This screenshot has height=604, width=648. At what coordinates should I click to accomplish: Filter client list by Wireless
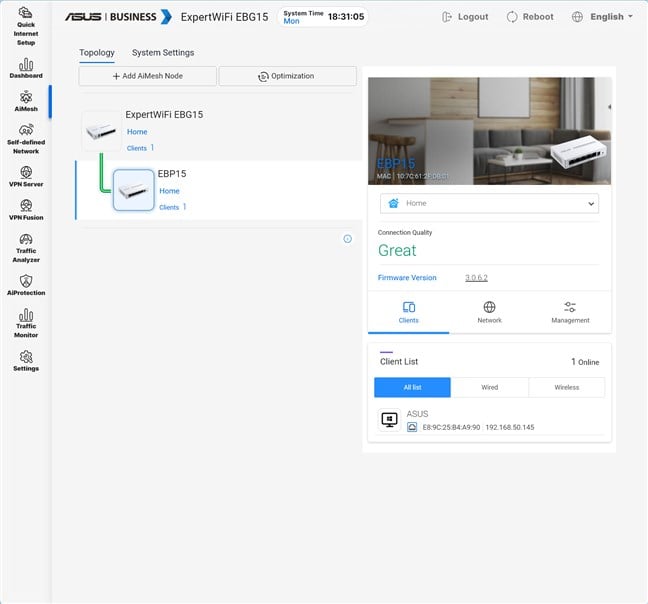(567, 388)
